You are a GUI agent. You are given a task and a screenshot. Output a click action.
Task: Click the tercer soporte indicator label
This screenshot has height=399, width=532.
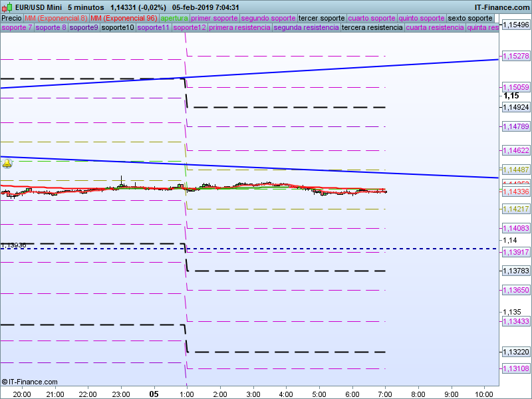click(x=322, y=18)
